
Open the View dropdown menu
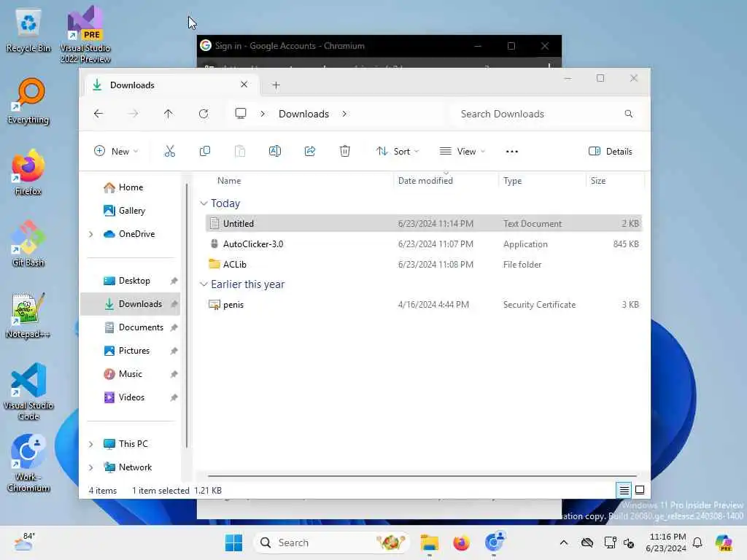coord(462,152)
